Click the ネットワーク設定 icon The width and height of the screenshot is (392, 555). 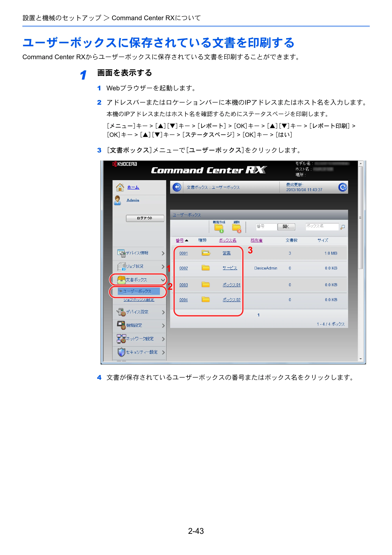pyautogui.click(x=121, y=339)
